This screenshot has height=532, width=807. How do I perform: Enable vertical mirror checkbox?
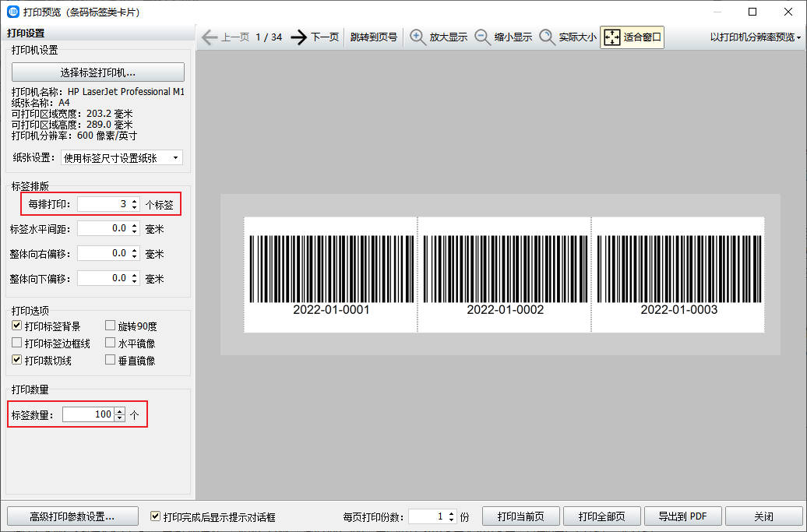[x=110, y=360]
